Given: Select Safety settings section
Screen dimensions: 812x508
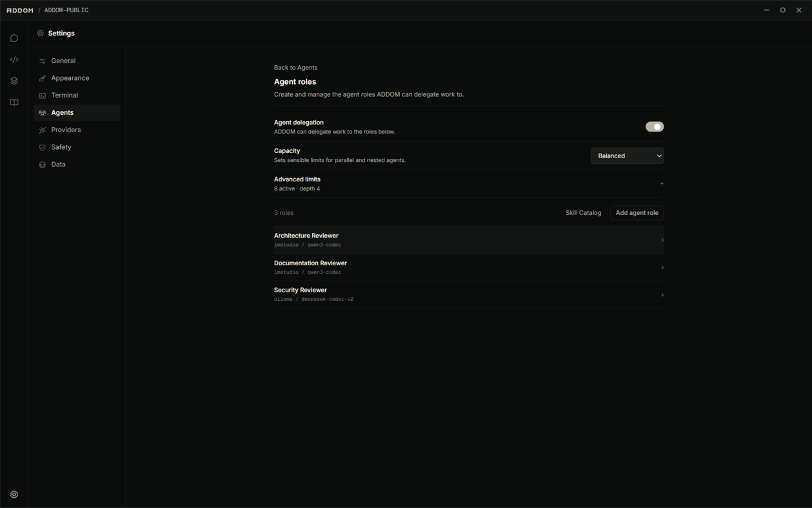Looking at the screenshot, I should coord(77,147).
